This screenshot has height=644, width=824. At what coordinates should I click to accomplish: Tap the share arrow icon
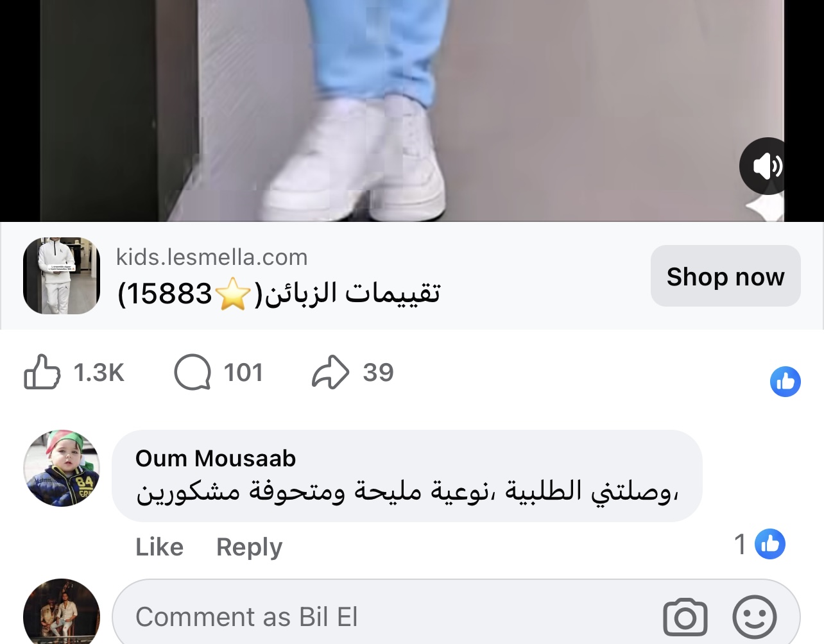[330, 372]
